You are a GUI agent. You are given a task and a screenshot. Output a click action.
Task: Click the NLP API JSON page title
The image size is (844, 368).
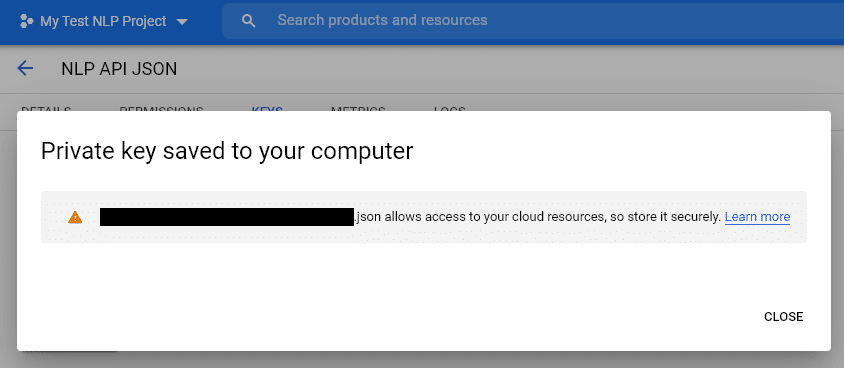[119, 69]
